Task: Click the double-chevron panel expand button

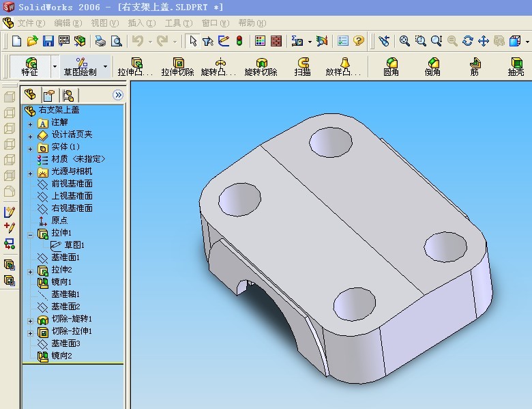Action: point(118,95)
